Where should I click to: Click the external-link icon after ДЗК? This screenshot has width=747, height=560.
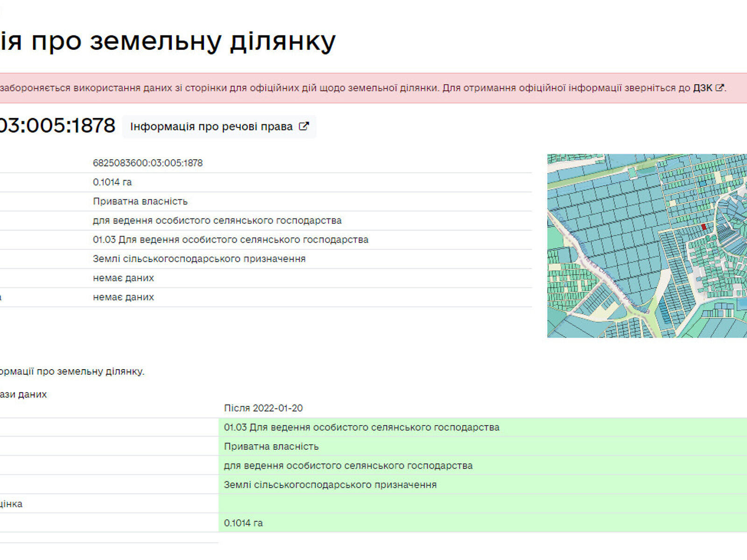tap(719, 88)
